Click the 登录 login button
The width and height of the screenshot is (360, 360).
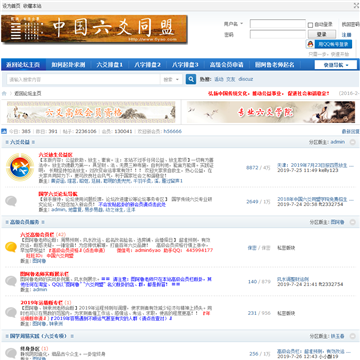coord(321,34)
